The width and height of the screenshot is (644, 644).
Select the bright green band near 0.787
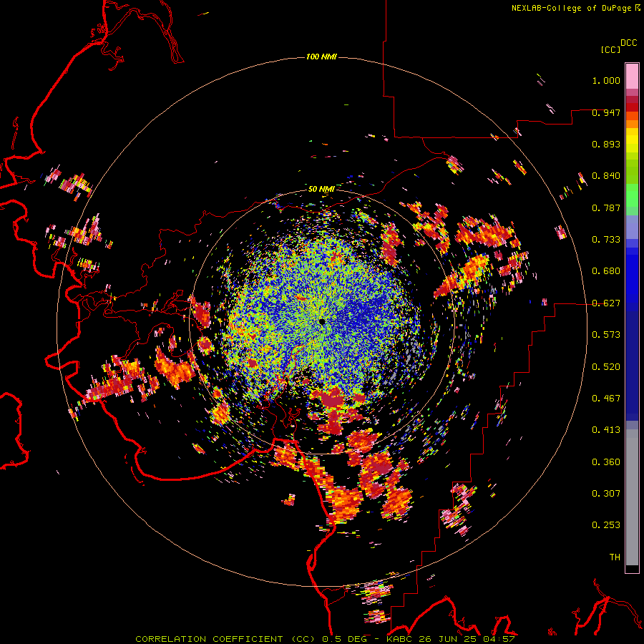(632, 195)
